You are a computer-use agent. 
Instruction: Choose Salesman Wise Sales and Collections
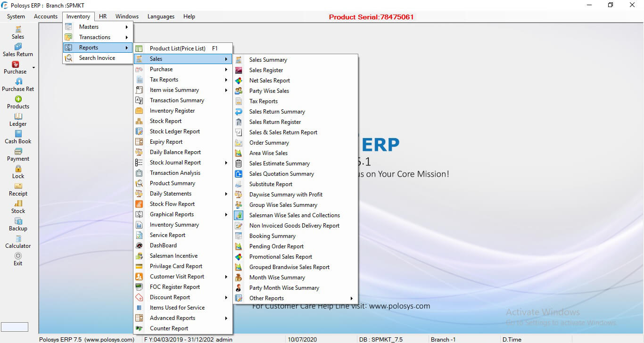(x=296, y=215)
